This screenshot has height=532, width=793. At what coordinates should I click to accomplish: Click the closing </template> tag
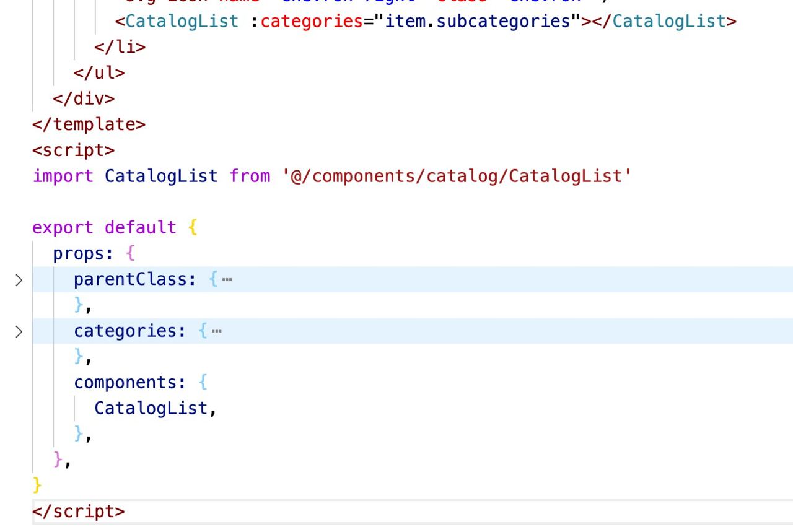coord(89,124)
